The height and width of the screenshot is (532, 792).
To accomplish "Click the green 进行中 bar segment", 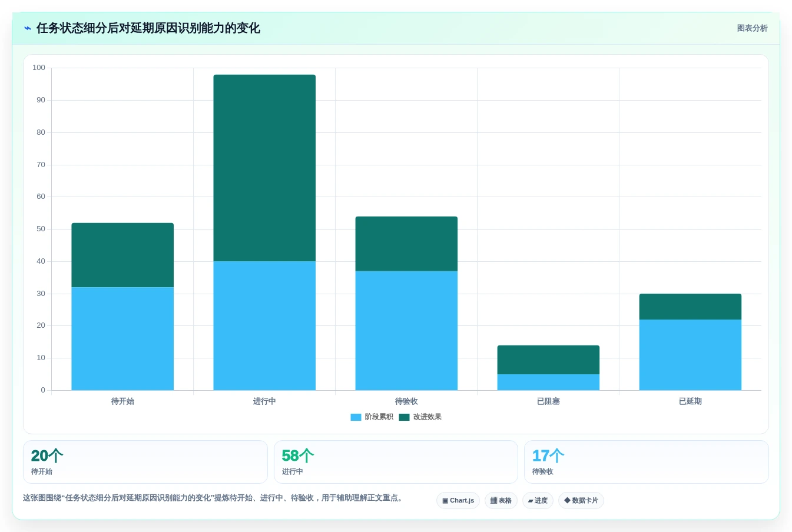I will [x=264, y=168].
